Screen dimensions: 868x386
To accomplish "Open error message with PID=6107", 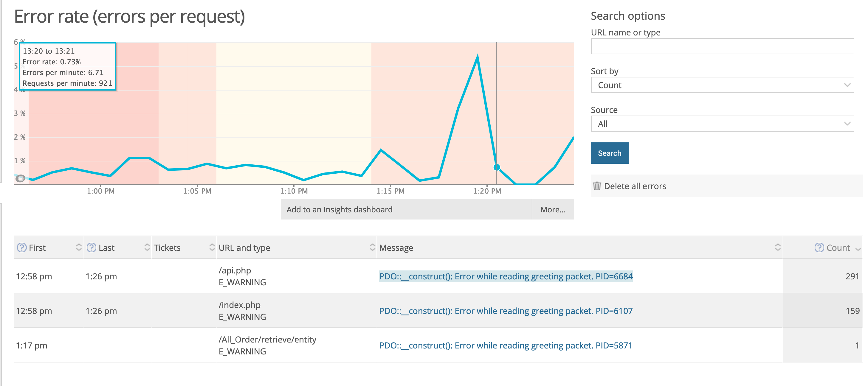I will (506, 311).
